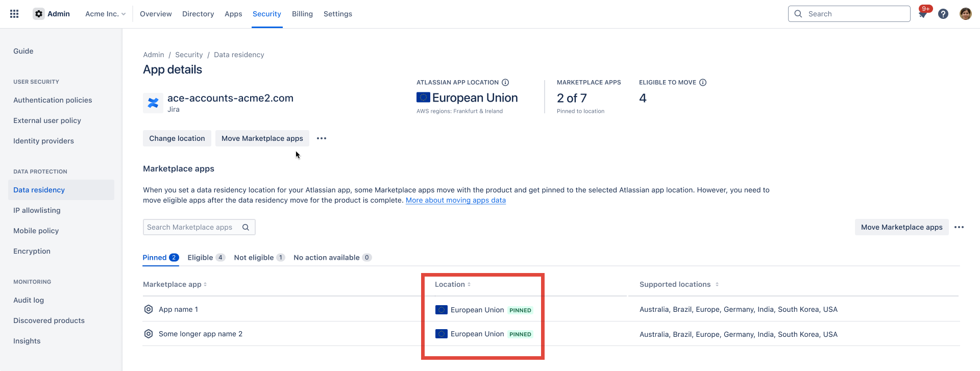Open the Billing top navigation item
Viewport: 980px width, 371px height.
302,14
